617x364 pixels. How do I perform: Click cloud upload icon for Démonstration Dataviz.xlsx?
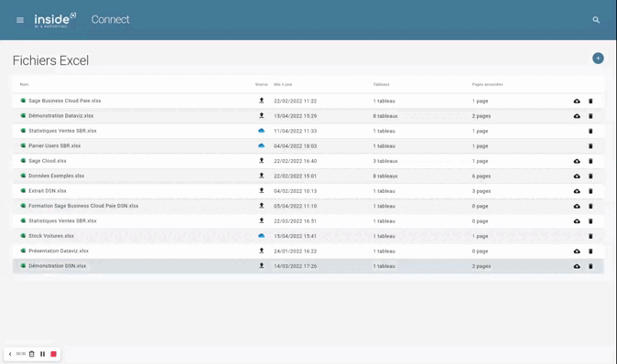click(577, 116)
